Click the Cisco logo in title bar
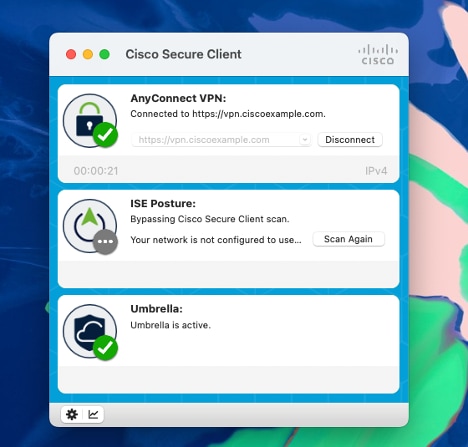Image resolution: width=468 pixels, height=447 pixels. point(378,55)
